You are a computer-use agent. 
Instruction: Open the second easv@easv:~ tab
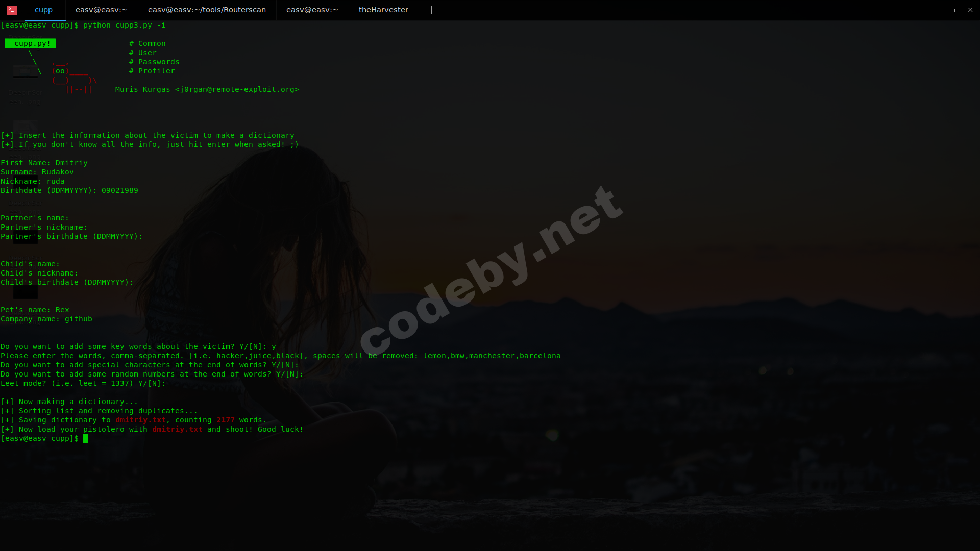tap(102, 10)
